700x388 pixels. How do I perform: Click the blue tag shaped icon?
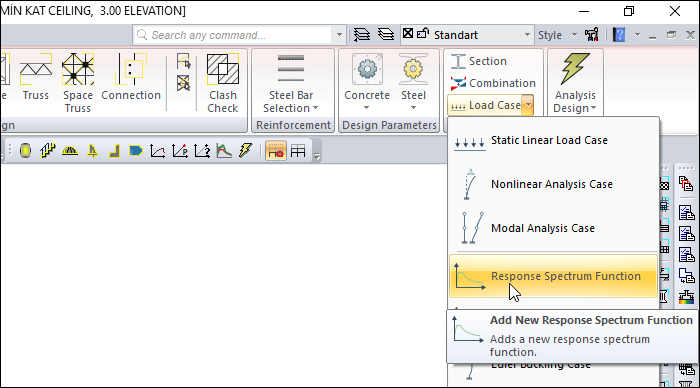pos(136,151)
